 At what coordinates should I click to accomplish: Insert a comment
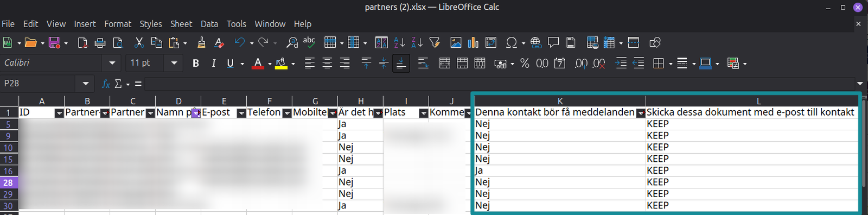tap(553, 43)
